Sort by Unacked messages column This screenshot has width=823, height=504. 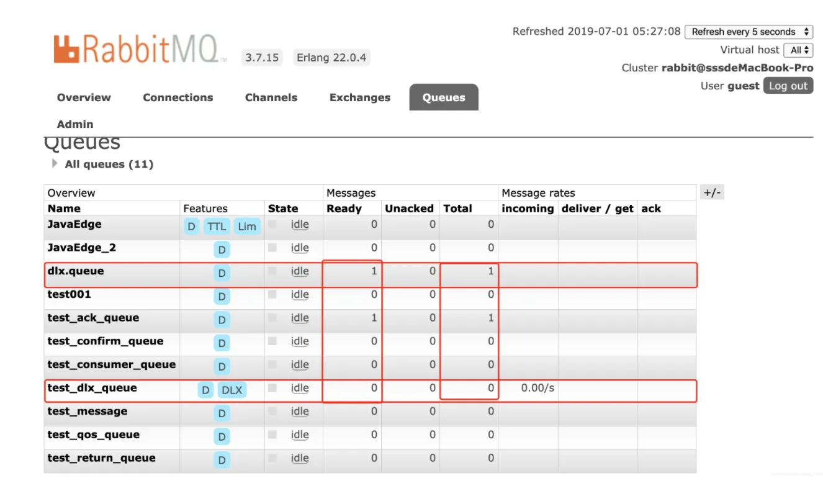pos(409,209)
